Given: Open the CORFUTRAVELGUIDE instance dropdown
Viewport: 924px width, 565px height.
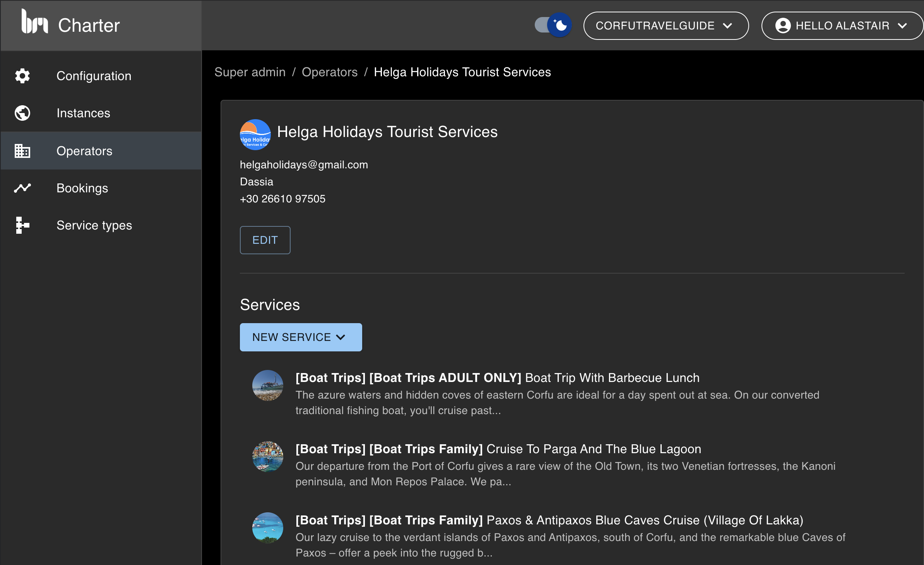Looking at the screenshot, I should (666, 26).
